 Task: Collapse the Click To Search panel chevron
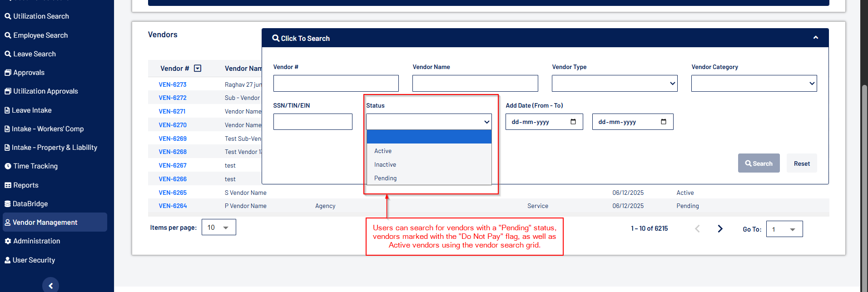pyautogui.click(x=815, y=38)
